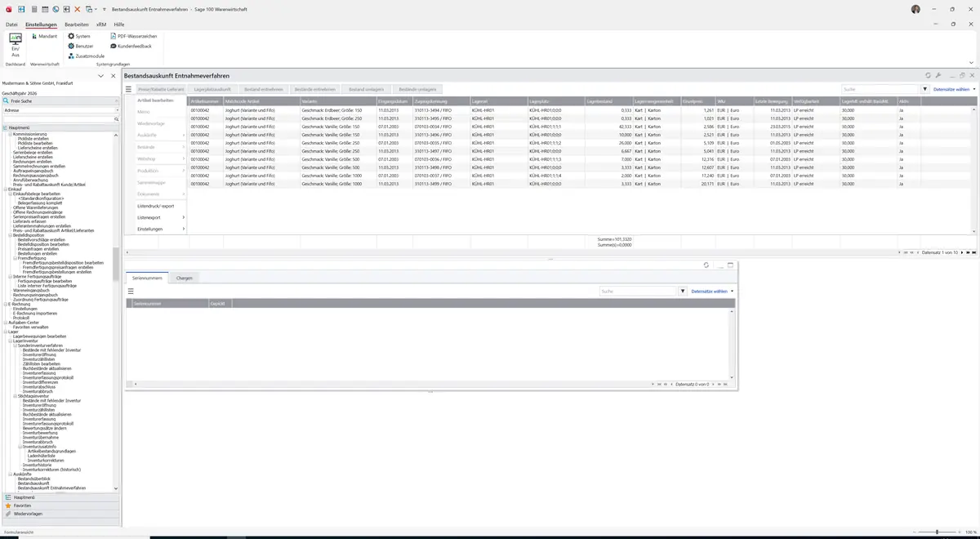Open PDF-Wasserzeichen settings
Image resolution: width=980 pixels, height=539 pixels.
click(133, 36)
